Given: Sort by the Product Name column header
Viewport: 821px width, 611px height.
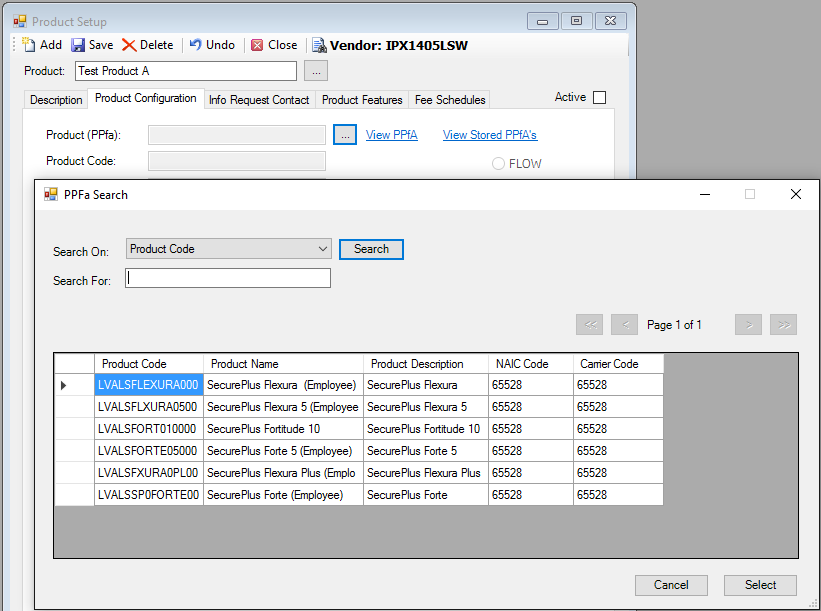Looking at the screenshot, I should pyautogui.click(x=283, y=364).
